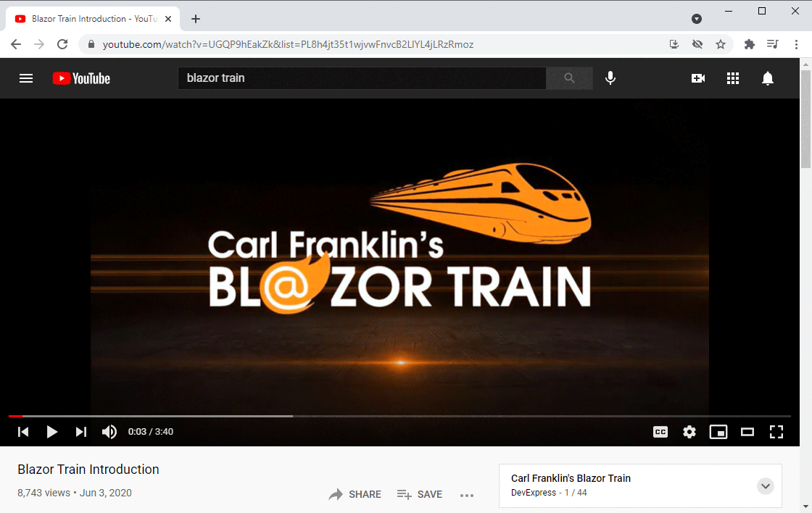812x513 pixels.
Task: Click the browser forward arrow
Action: [39, 44]
